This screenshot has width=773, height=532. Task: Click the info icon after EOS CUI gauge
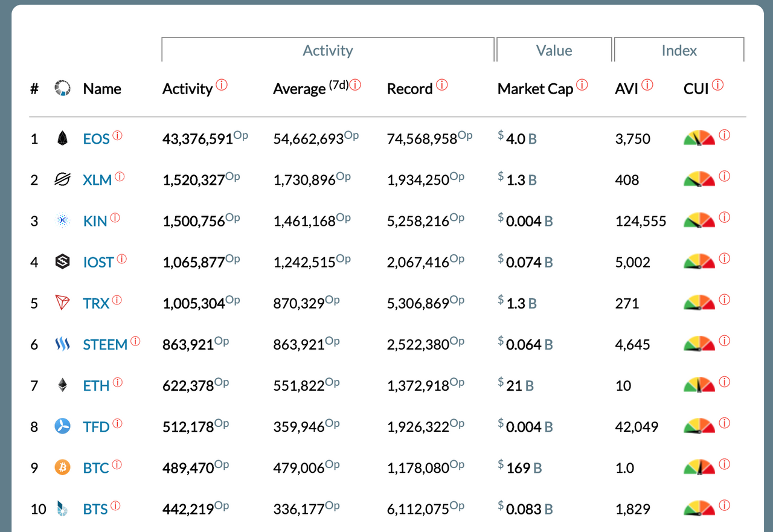pyautogui.click(x=725, y=135)
